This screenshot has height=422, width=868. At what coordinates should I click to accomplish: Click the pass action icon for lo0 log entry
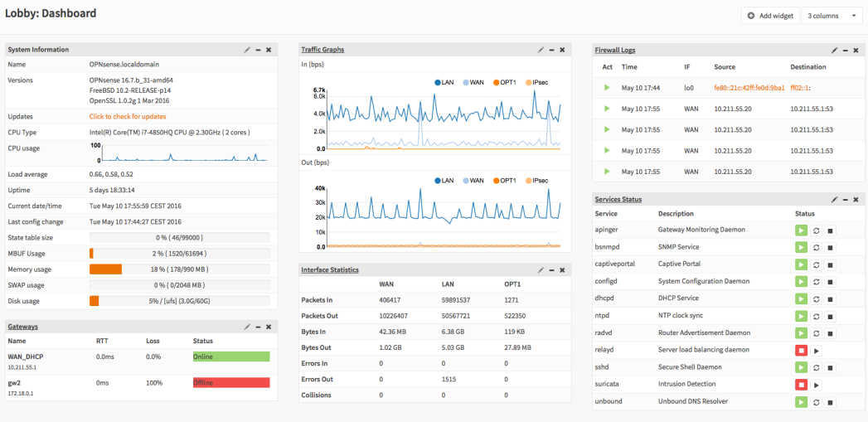click(607, 88)
